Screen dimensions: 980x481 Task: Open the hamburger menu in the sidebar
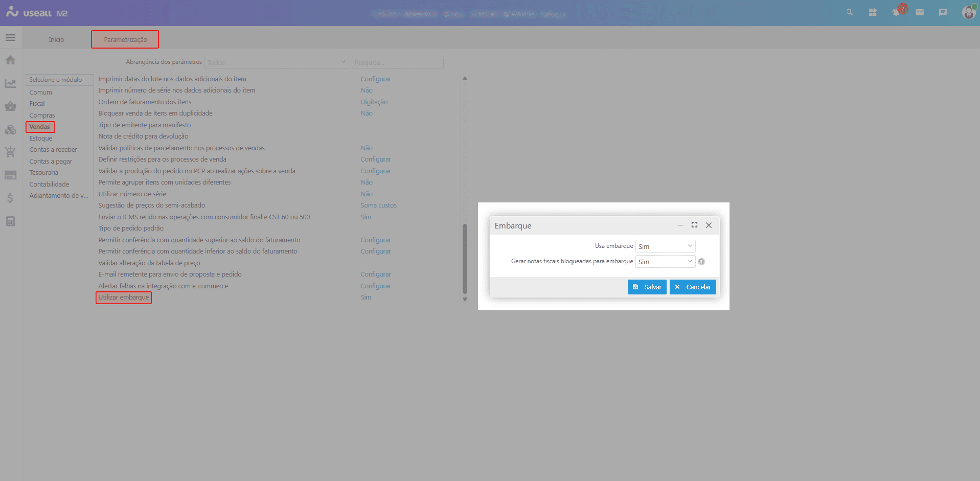point(10,38)
